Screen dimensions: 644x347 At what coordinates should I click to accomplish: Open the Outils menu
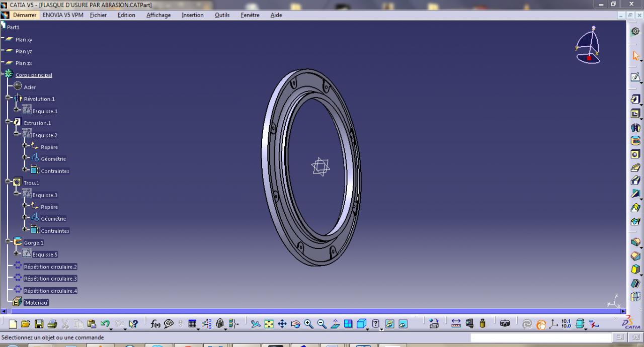[x=222, y=15]
